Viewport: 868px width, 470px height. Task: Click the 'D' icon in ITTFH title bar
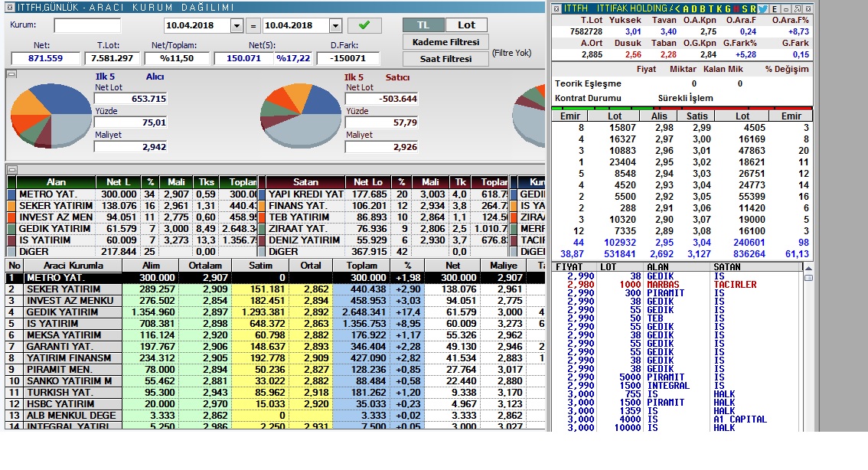tap(694, 9)
